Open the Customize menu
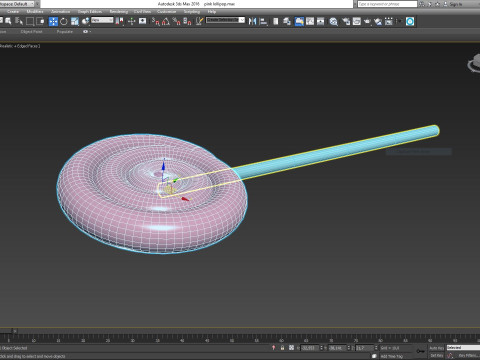 [x=167, y=12]
